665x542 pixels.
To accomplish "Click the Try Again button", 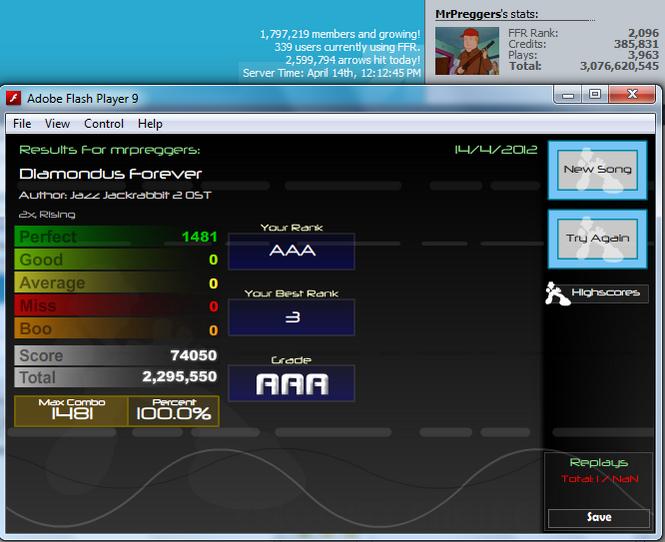I will [597, 239].
